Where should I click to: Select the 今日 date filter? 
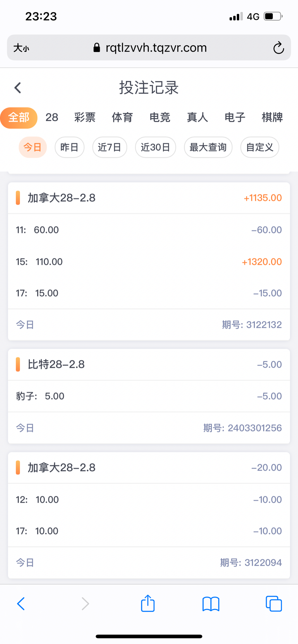33,147
